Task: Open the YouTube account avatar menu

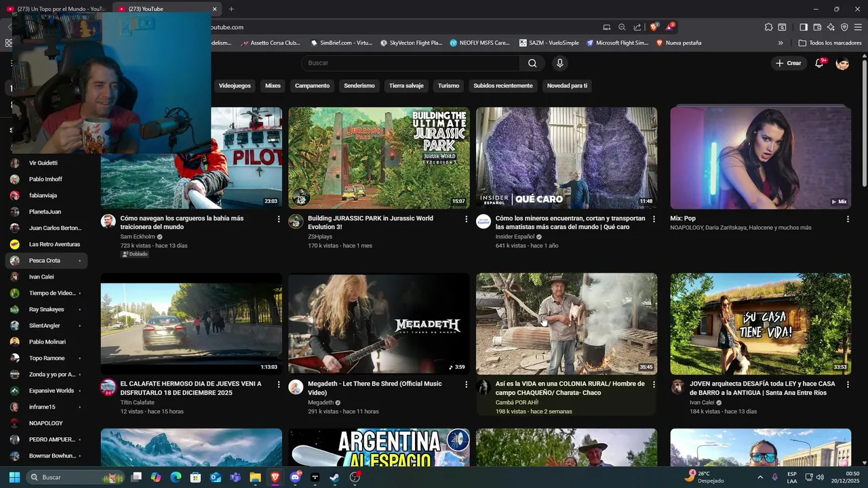Action: pyautogui.click(x=842, y=63)
